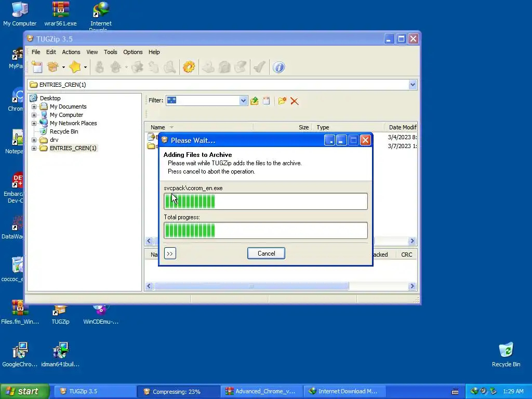This screenshot has width=532, height=399.
Task: Sort file list by Size column
Action: [282, 127]
